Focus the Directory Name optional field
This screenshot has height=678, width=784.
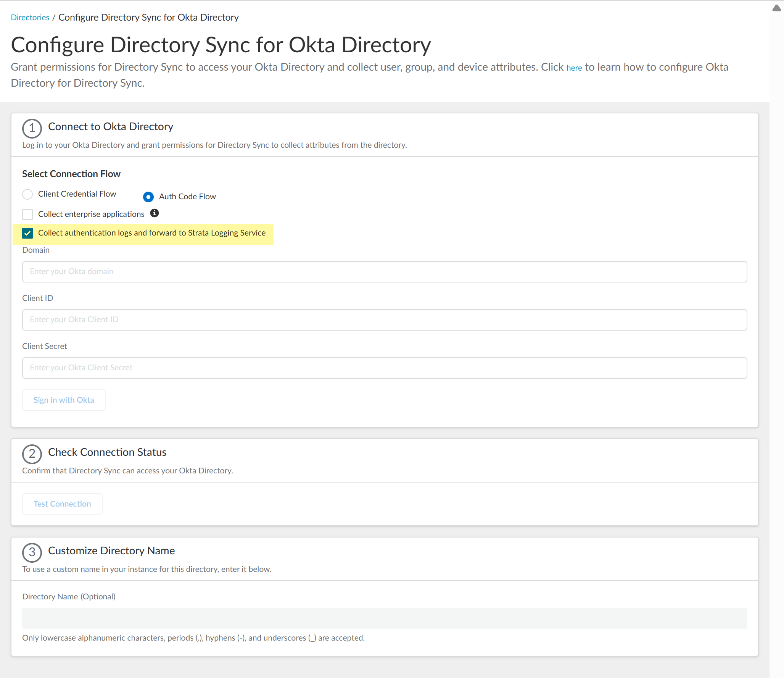click(384, 618)
